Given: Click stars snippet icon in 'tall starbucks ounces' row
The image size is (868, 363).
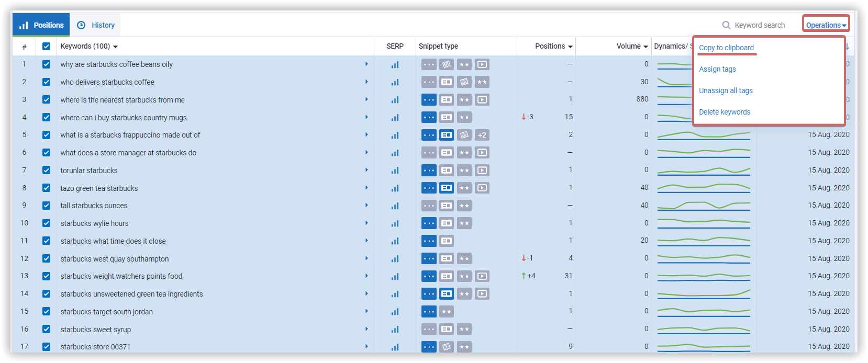Looking at the screenshot, I should 464,206.
